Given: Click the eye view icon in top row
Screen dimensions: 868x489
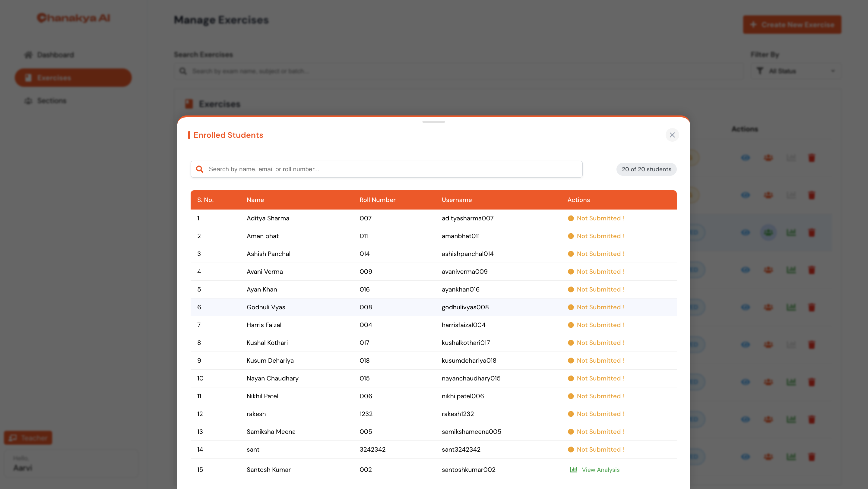Looking at the screenshot, I should 745,158.
